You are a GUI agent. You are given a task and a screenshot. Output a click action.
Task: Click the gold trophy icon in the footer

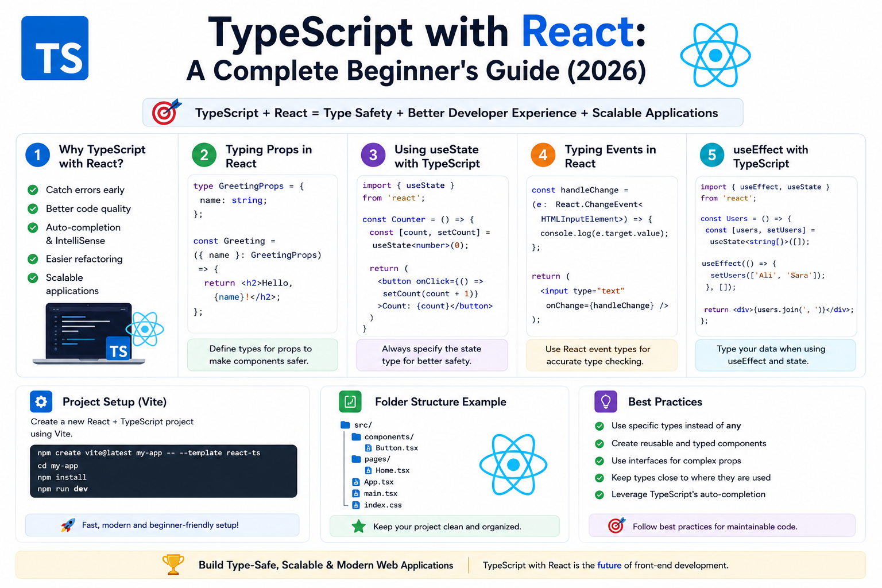coord(173,564)
